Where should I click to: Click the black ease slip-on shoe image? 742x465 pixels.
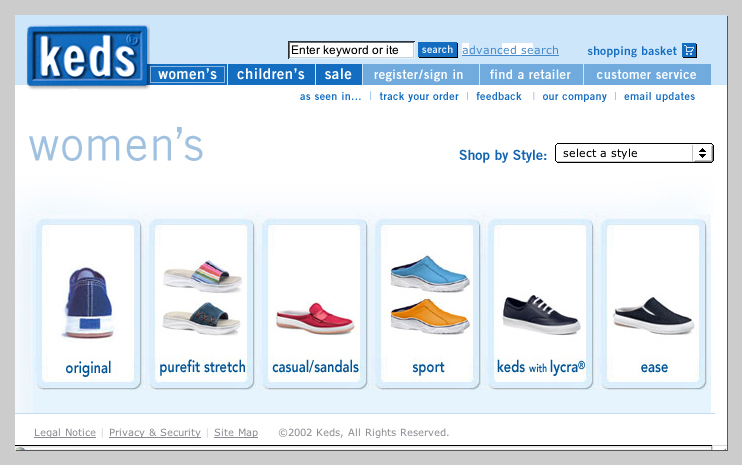point(654,316)
